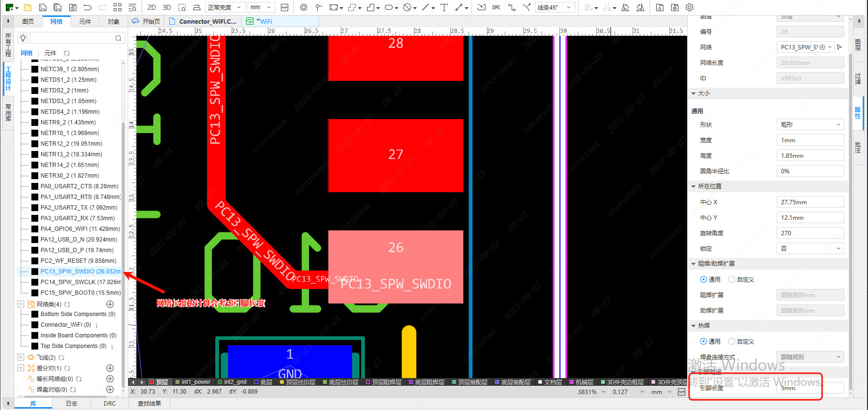The height and width of the screenshot is (410, 868).
Task: Click the save icon in toolbar
Action: click(x=43, y=7)
